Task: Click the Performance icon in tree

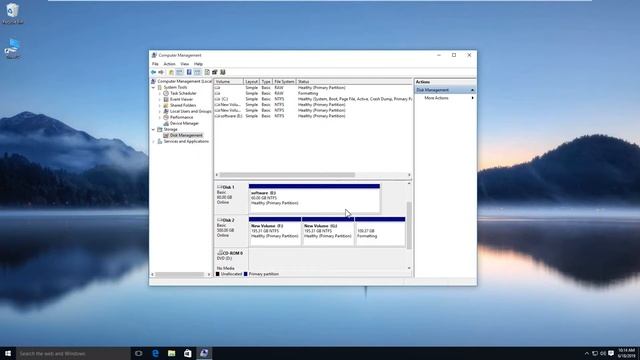Action: click(166, 117)
